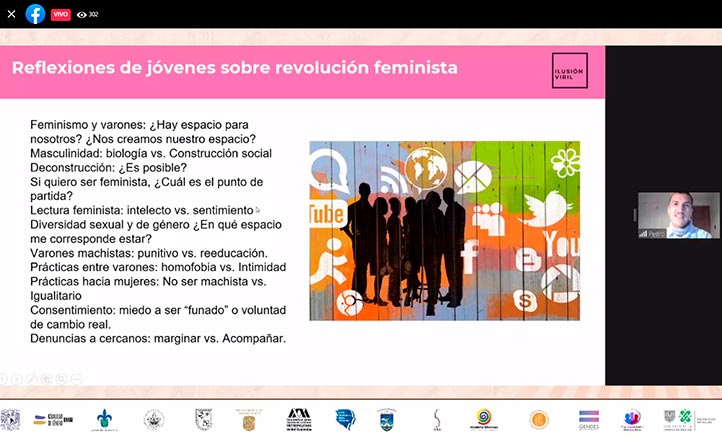Click the rainbow spiral logo
This screenshot has width=722, height=437.
pyautogui.click(x=484, y=419)
